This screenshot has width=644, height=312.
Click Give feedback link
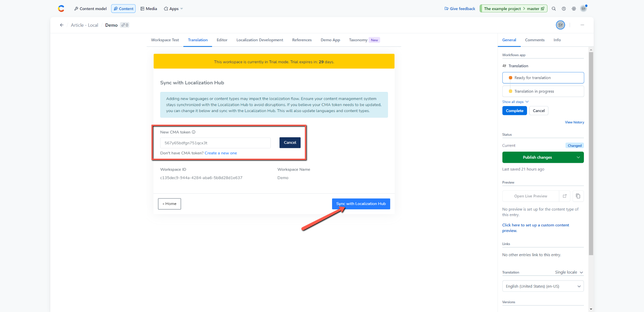tap(460, 9)
